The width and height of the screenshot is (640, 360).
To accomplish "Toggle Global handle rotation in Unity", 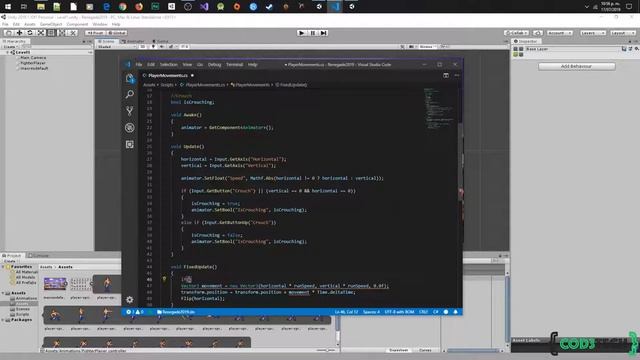I will [117, 33].
